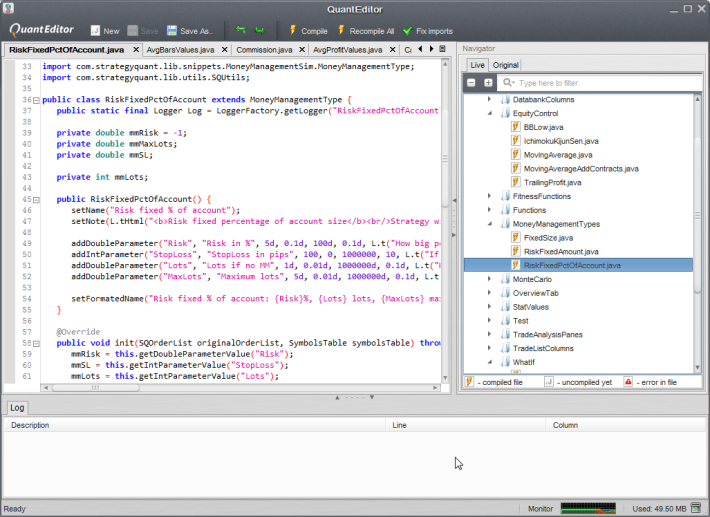Screen dimensions: 710x517
Task: Expand the DatabankColumns folder
Action: (x=489, y=99)
